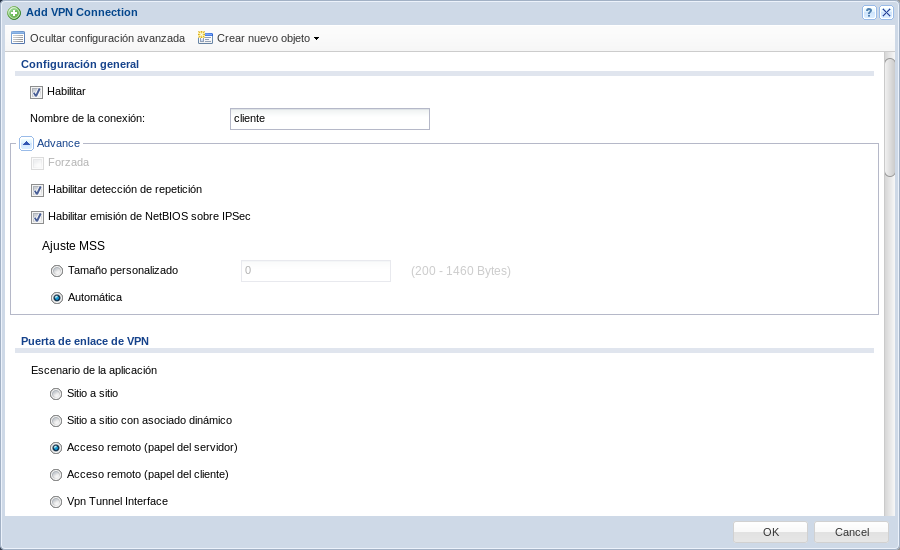Viewport: 900px width, 550px height.
Task: Click Ocultar configuración avanzada text
Action: point(107,38)
